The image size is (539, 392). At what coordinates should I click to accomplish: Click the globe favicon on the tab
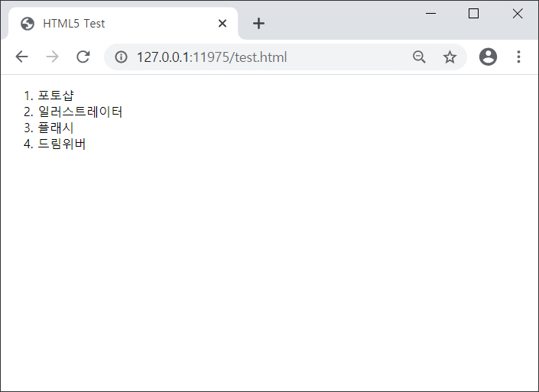tap(28, 24)
